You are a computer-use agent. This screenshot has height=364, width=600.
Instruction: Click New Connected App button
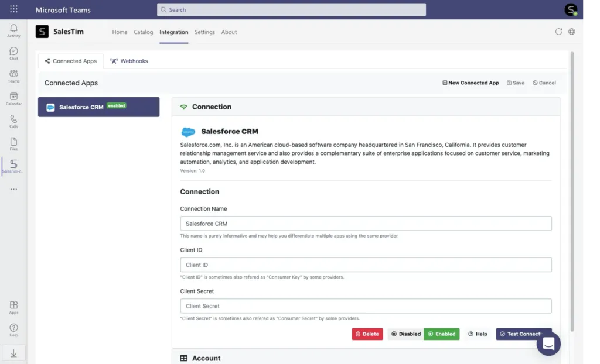[x=471, y=83]
